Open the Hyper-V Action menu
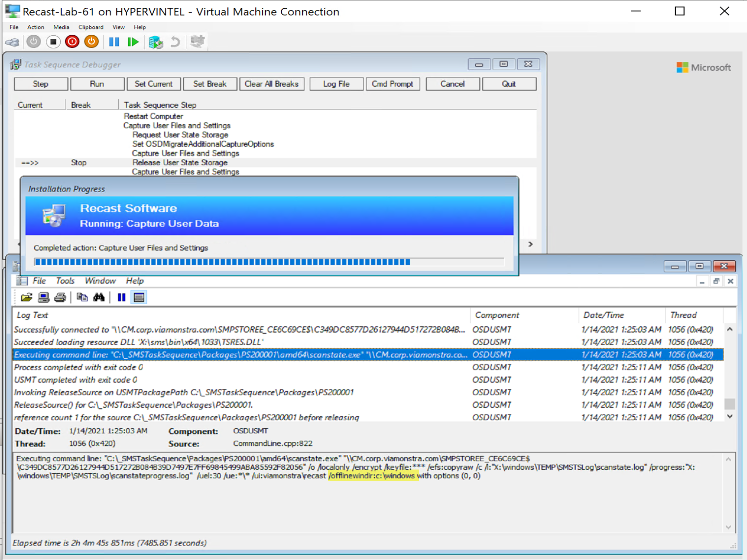The height and width of the screenshot is (560, 747). [x=35, y=27]
